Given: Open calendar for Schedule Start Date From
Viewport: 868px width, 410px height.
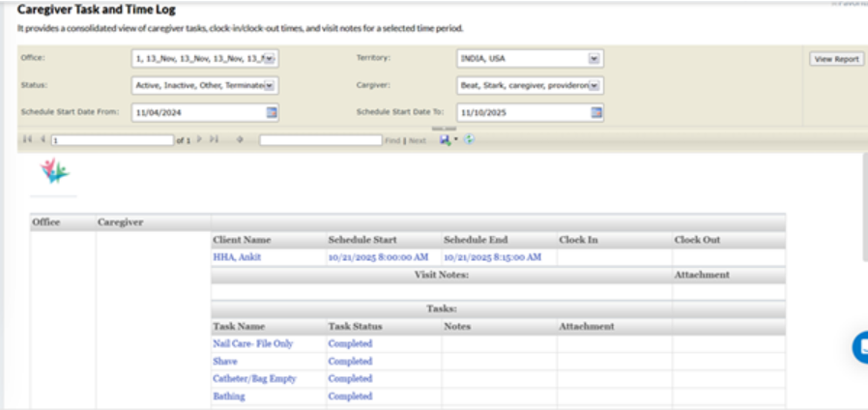Looking at the screenshot, I should click(272, 112).
